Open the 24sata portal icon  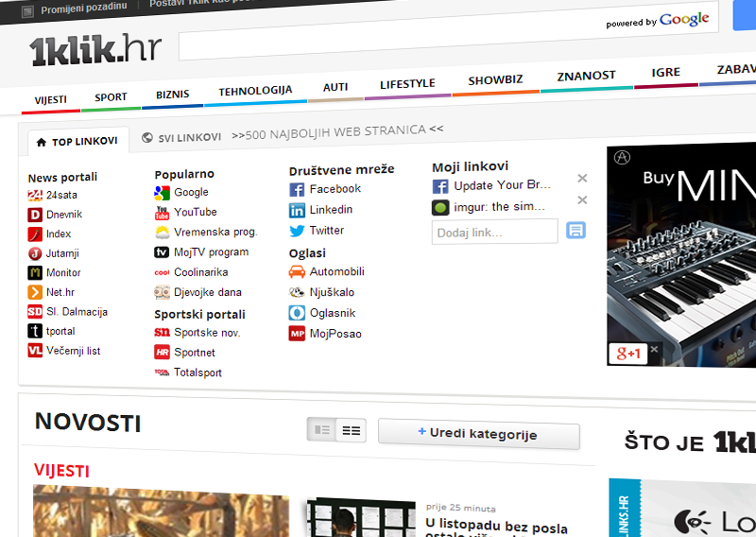35,196
